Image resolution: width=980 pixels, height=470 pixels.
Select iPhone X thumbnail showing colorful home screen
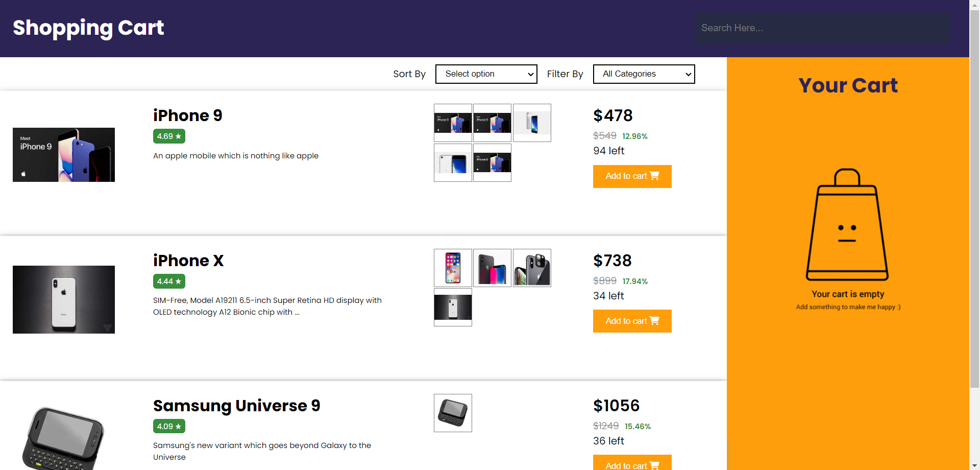(x=453, y=268)
